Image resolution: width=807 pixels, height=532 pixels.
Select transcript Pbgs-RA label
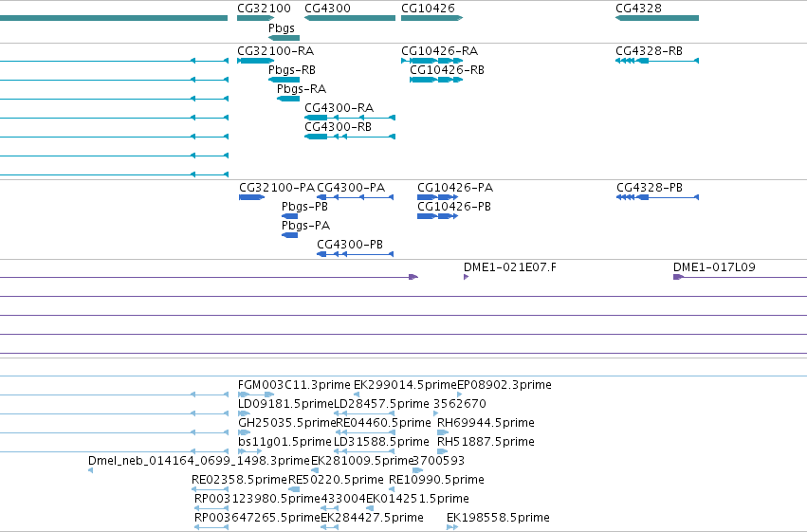[x=301, y=89]
